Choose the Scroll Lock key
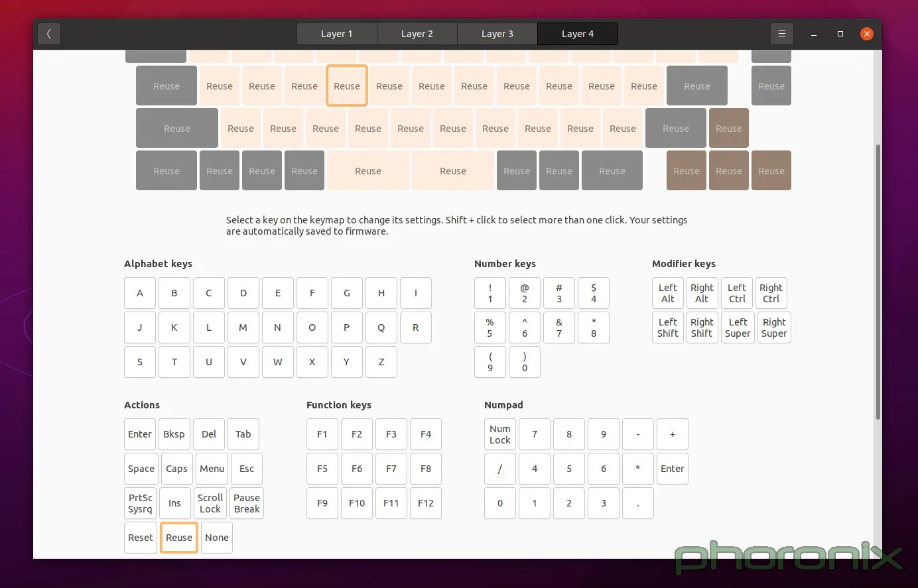The height and width of the screenshot is (588, 918). [210, 503]
